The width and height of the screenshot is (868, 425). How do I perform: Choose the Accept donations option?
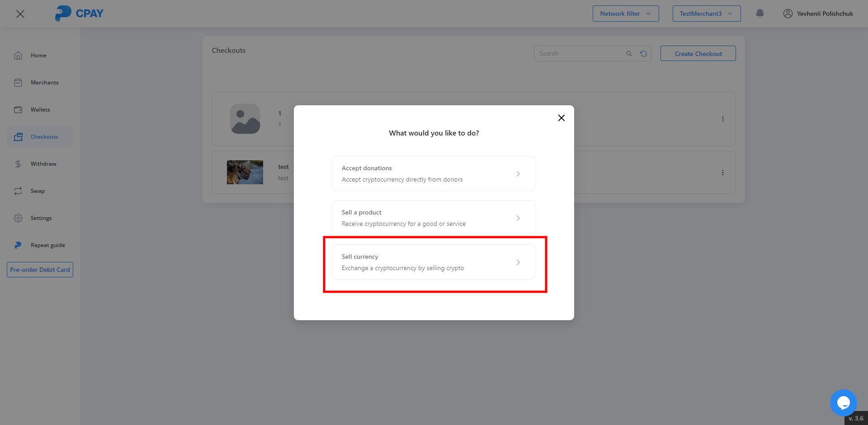pyautogui.click(x=434, y=173)
